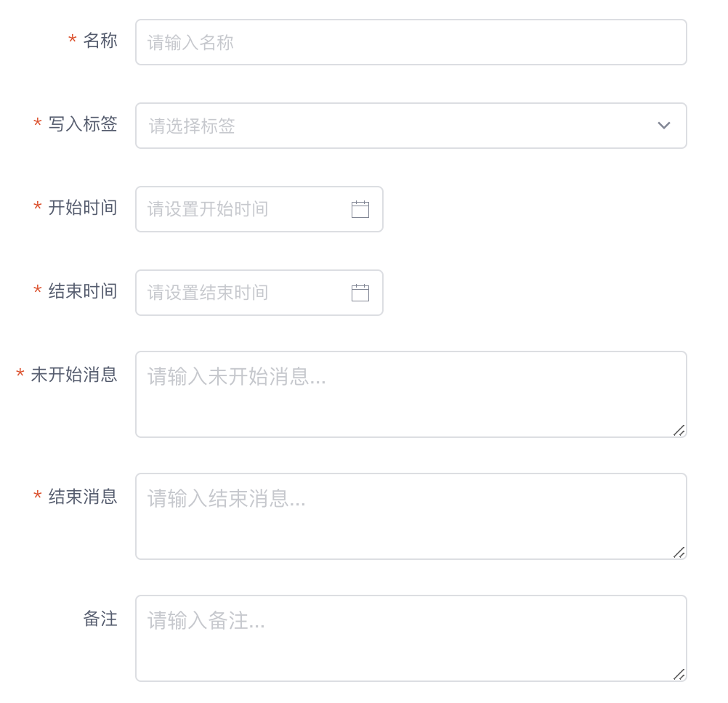728x703 pixels.
Task: Click the resize grip on 未开始消息 textarea
Action: pos(680,431)
